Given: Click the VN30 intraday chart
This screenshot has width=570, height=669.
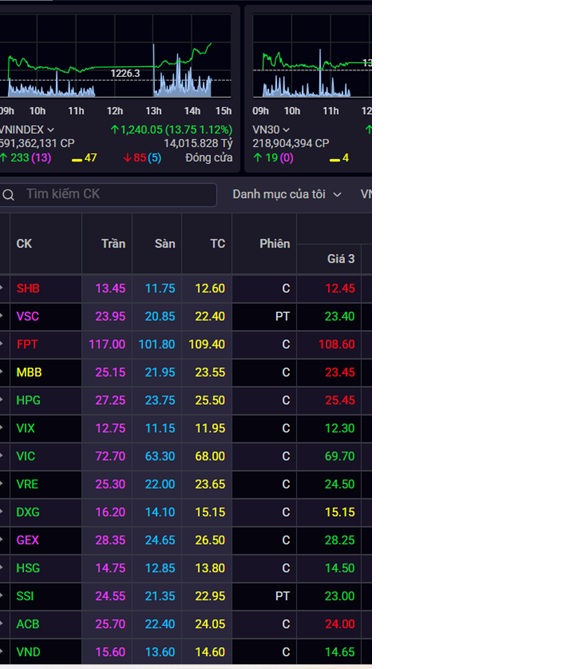Looking at the screenshot, I should pos(312,55).
